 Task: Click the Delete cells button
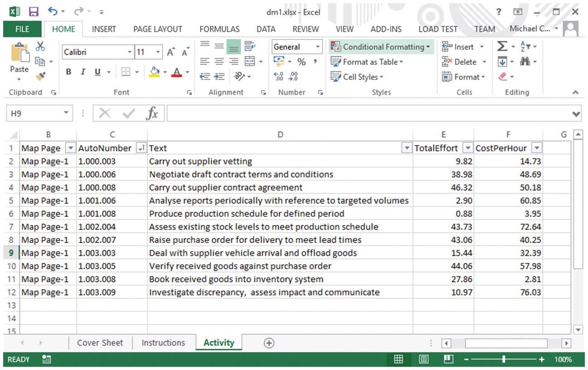(464, 62)
